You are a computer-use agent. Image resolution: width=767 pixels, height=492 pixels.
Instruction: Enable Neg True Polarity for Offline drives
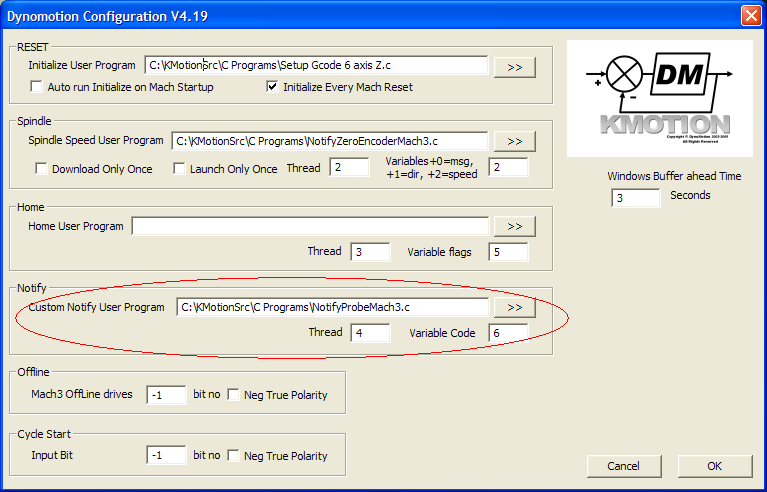234,395
